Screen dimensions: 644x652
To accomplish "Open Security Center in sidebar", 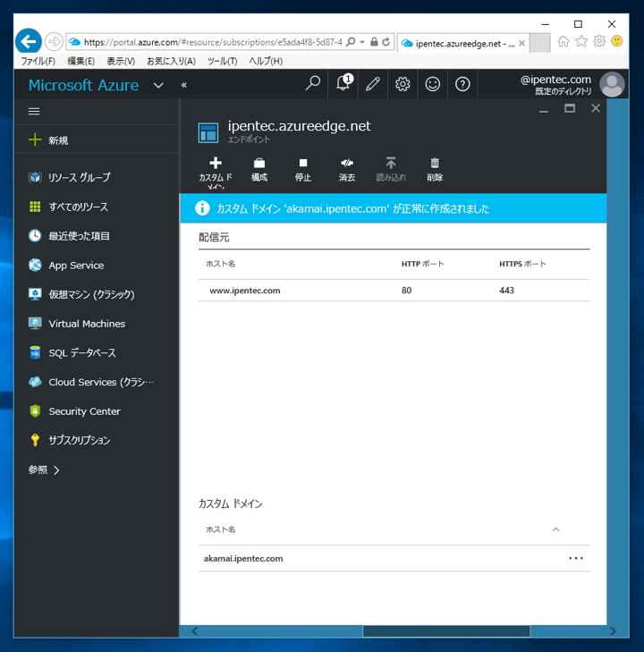I will coord(97,411).
